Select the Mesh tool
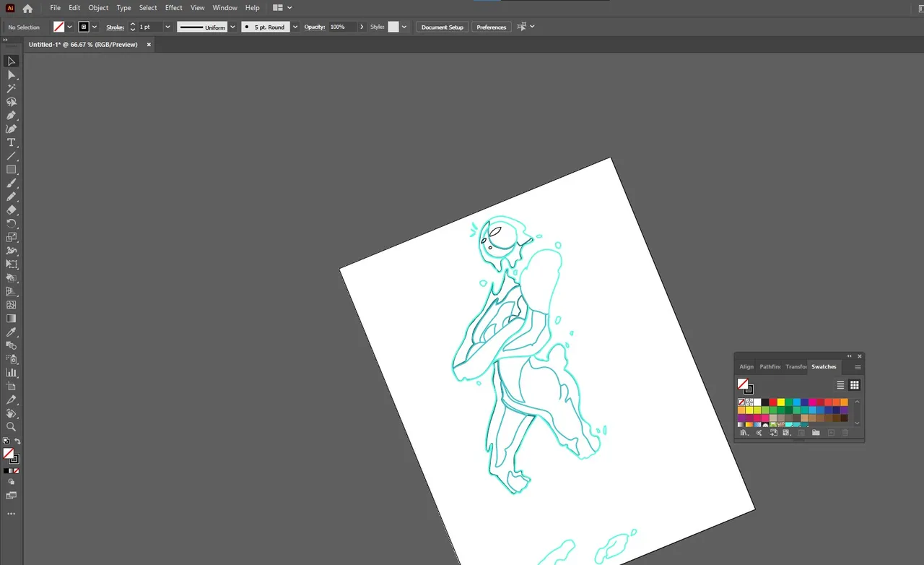924x565 pixels. coord(11,305)
